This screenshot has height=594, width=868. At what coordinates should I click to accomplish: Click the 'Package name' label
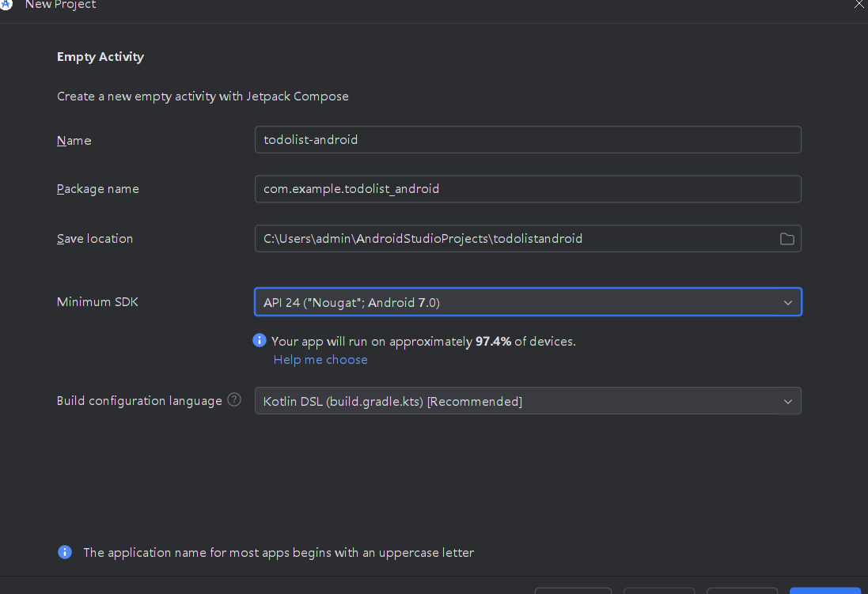(x=98, y=190)
